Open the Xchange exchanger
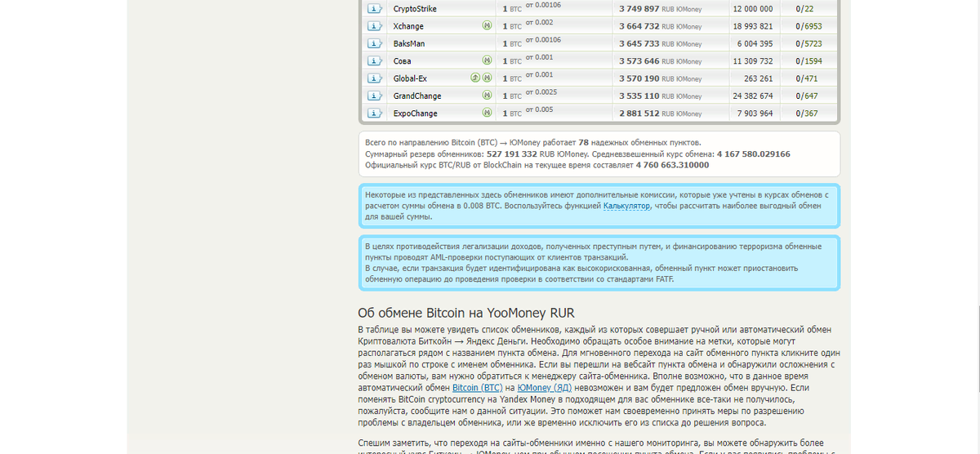The image size is (980, 454). (x=408, y=26)
